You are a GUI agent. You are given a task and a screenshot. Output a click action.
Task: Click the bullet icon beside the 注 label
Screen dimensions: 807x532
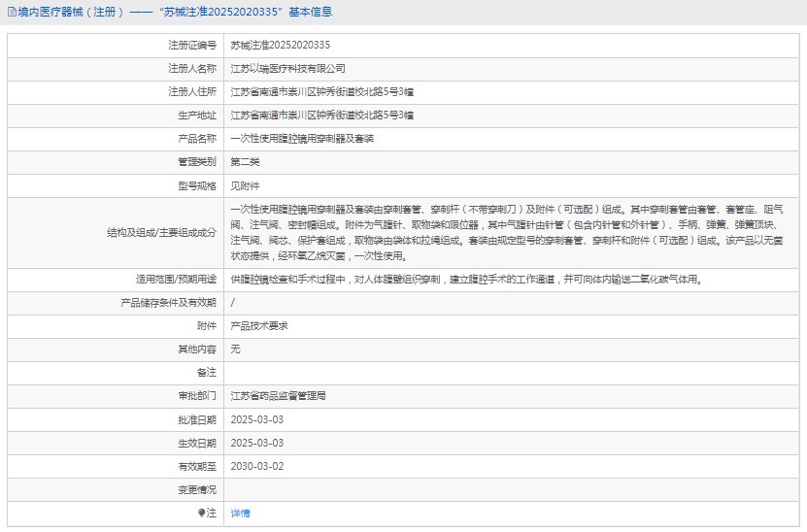(x=202, y=513)
